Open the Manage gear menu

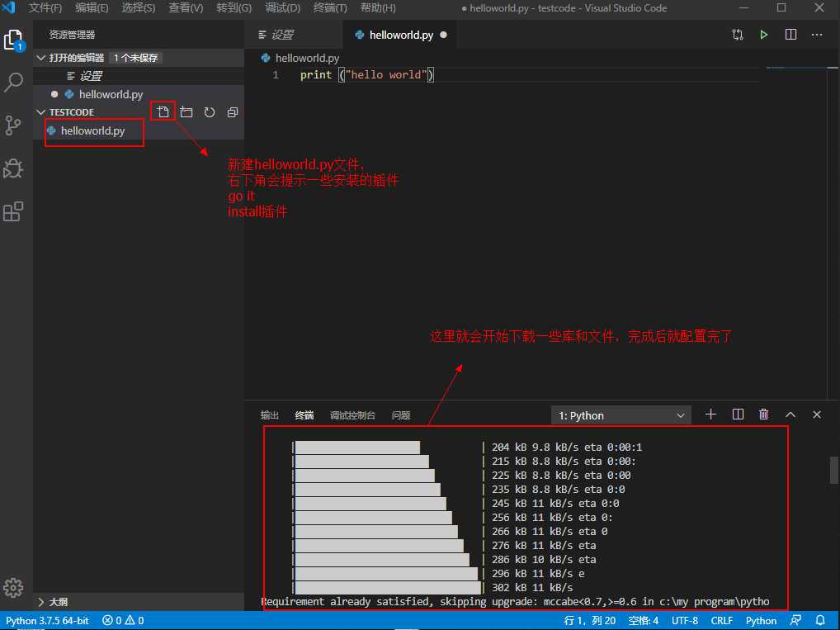pos(13,588)
